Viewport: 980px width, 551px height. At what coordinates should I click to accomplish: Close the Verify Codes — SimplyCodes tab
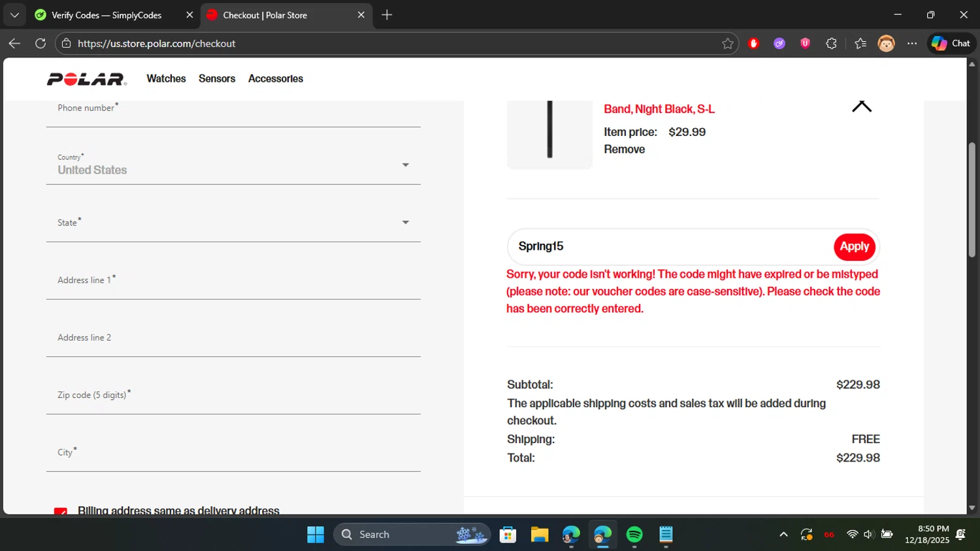tap(189, 14)
